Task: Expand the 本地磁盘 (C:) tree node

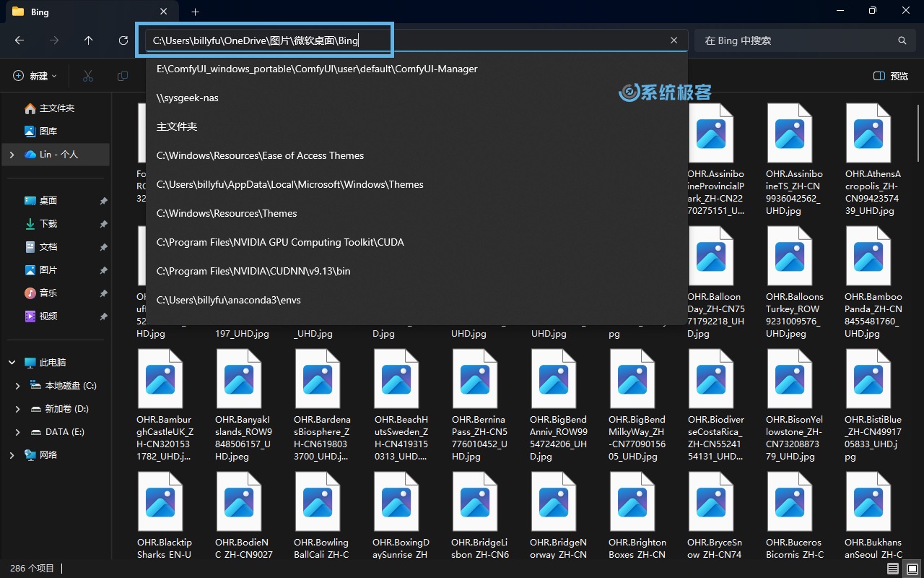Action: click(17, 386)
